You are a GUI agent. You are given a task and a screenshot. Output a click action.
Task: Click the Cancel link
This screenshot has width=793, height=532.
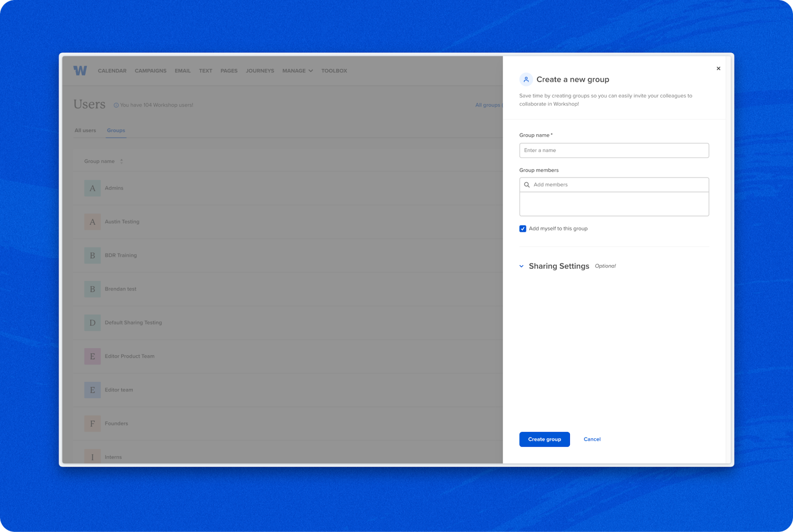coord(592,439)
